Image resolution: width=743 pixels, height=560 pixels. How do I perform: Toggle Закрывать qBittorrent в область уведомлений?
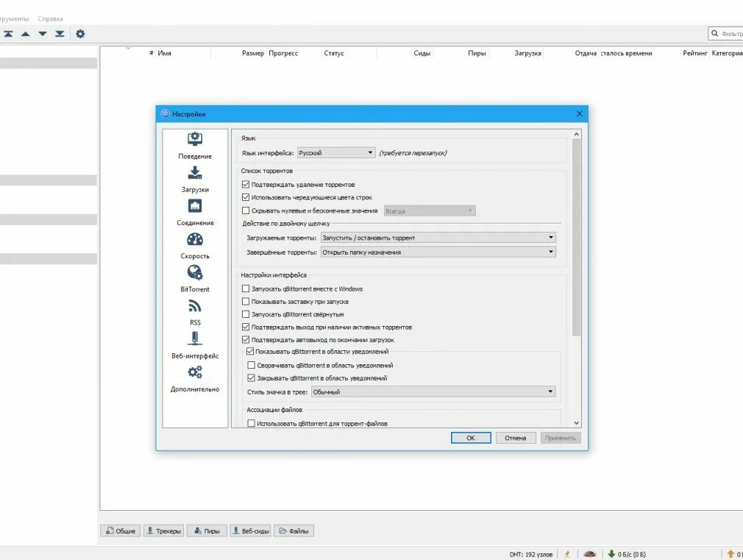coord(251,378)
